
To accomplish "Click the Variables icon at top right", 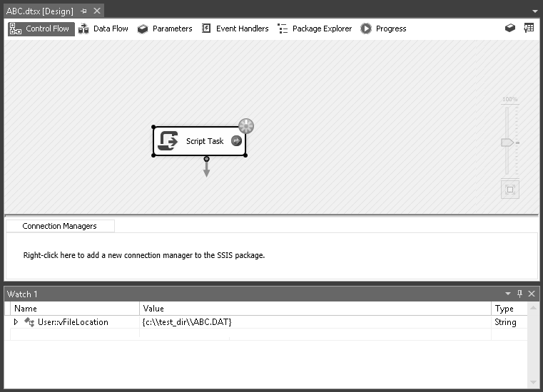I will click(529, 29).
